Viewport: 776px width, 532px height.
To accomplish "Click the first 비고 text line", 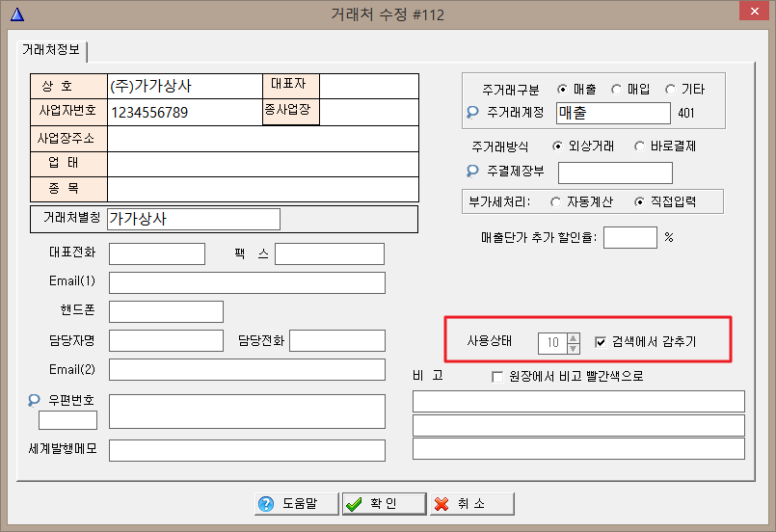I will click(578, 401).
